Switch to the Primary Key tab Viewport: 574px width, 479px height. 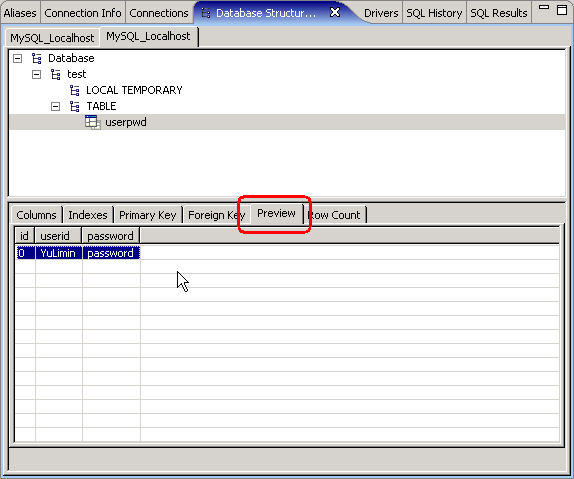point(148,215)
